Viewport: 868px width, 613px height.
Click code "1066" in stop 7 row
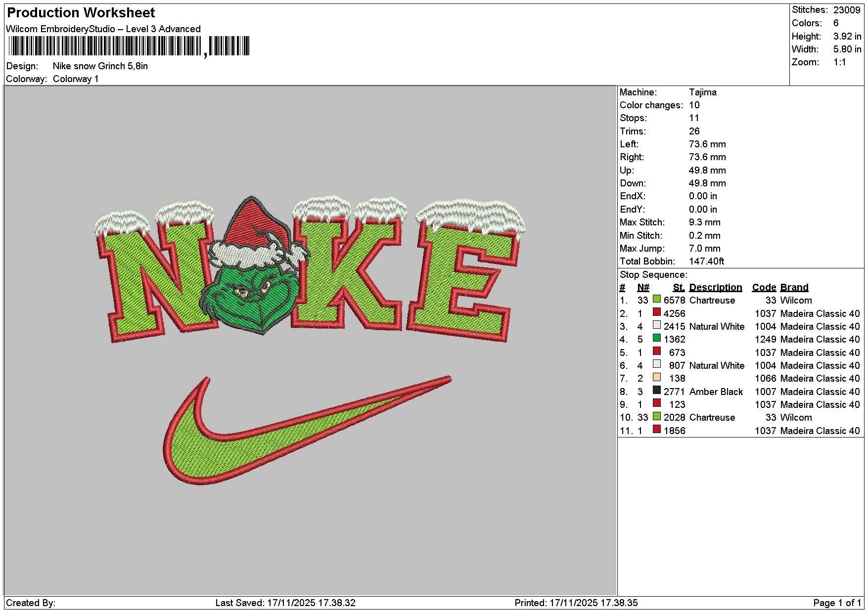tap(766, 378)
